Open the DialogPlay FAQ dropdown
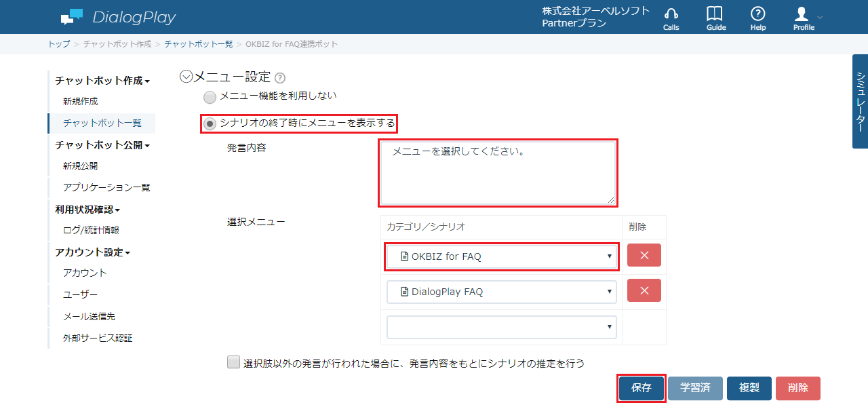This screenshot has width=868, height=407. coord(501,292)
